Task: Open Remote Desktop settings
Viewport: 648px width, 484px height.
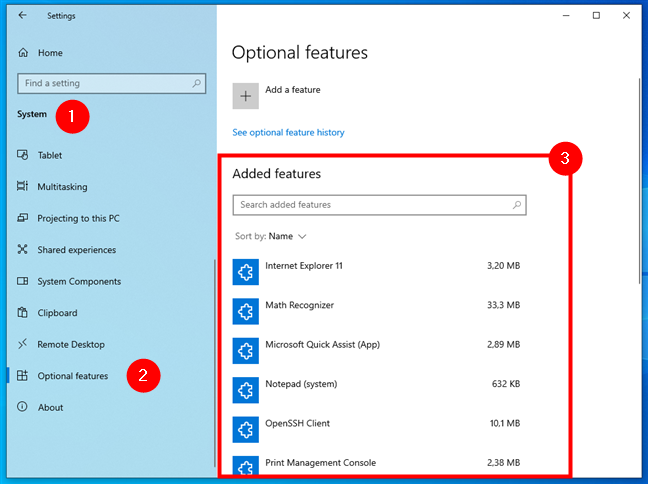Action: pyautogui.click(x=71, y=344)
